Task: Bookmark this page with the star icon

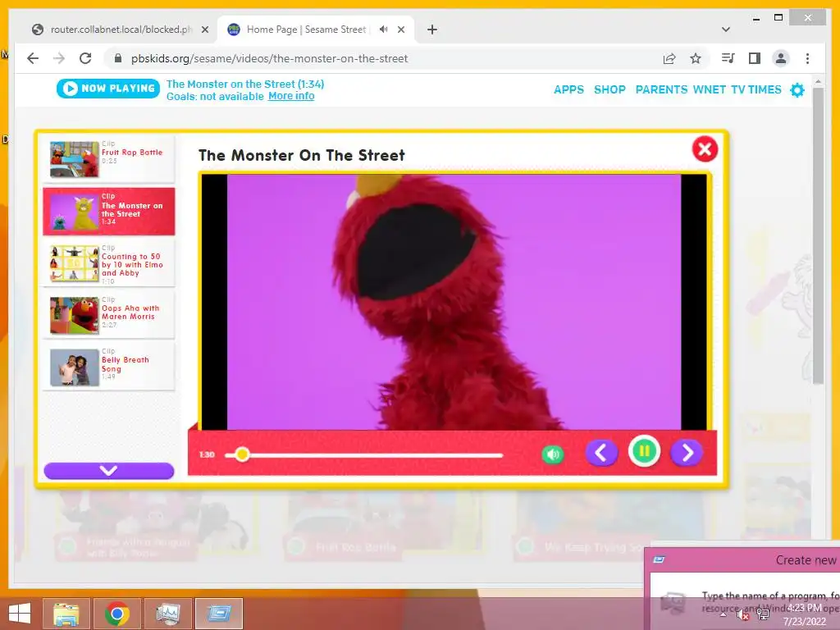Action: [x=696, y=58]
